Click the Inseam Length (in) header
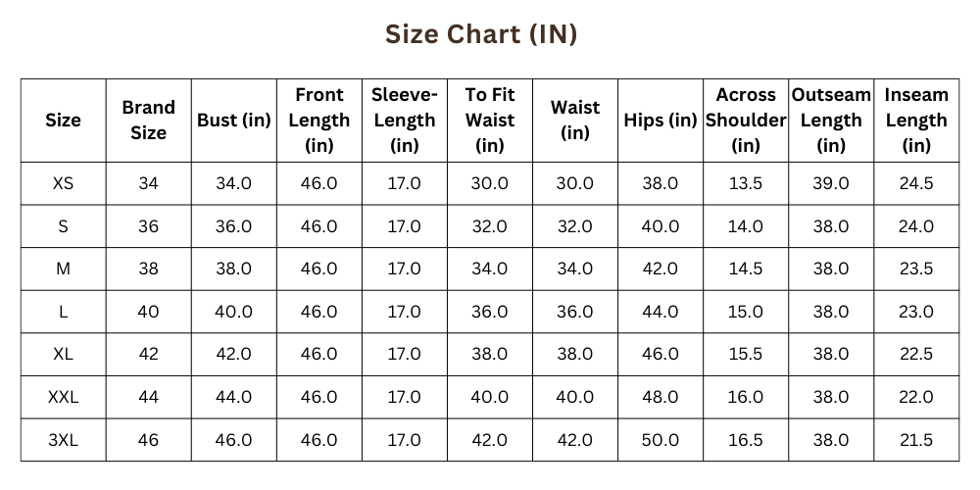This screenshot has width=980, height=490. [915, 121]
